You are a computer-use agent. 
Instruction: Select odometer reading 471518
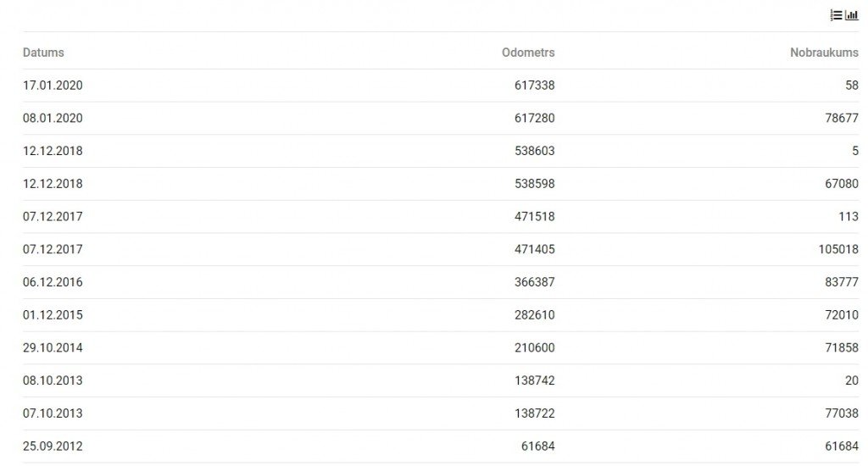pyautogui.click(x=535, y=216)
